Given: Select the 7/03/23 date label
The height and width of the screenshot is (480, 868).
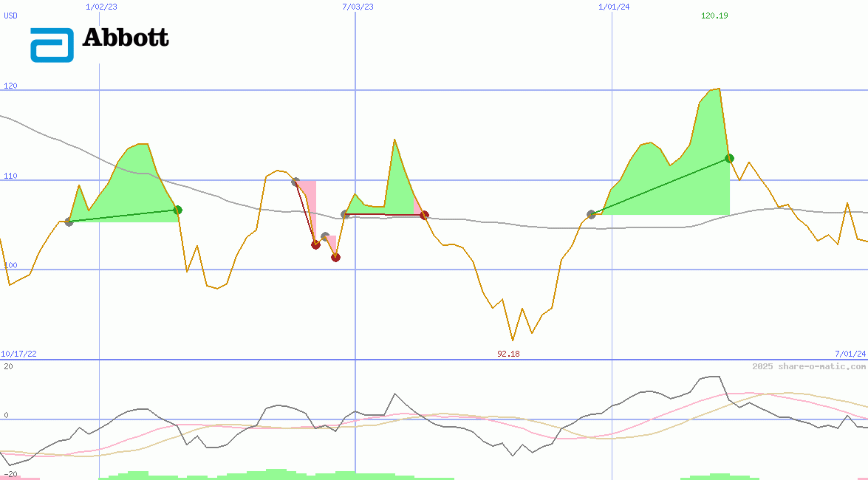Looking at the screenshot, I should [358, 7].
